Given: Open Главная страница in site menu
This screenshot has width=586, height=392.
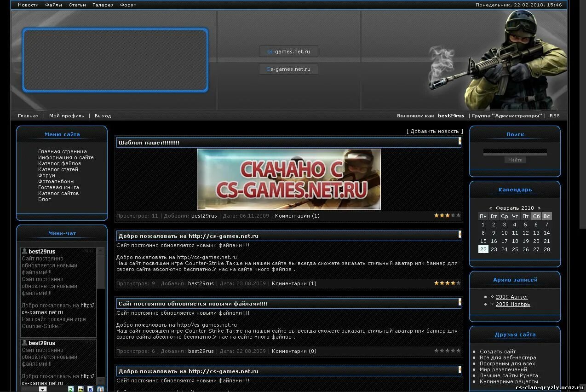Looking at the screenshot, I should (63, 151).
